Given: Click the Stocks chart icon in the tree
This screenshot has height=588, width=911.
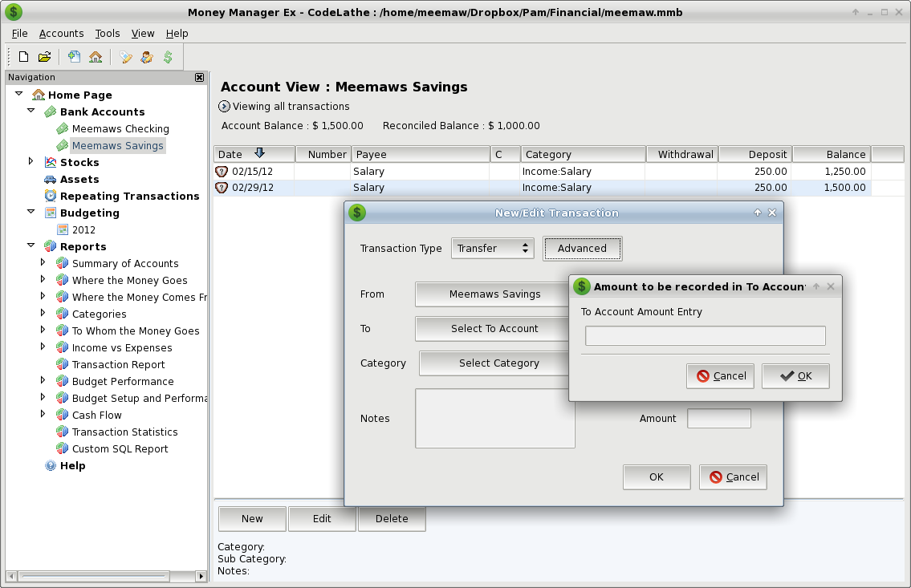Looking at the screenshot, I should (x=51, y=163).
